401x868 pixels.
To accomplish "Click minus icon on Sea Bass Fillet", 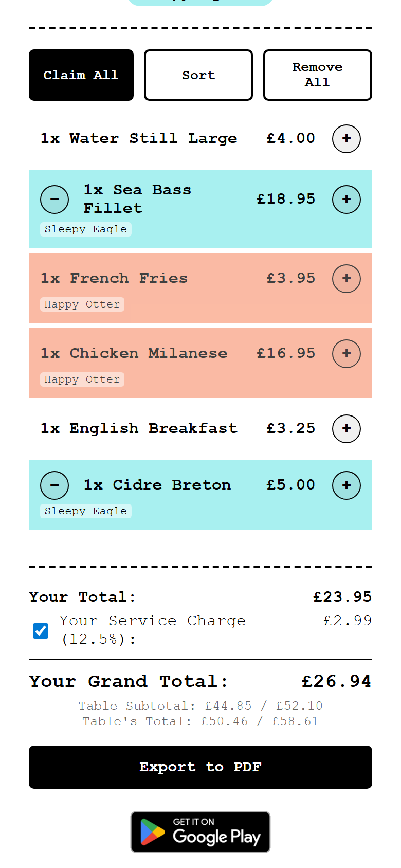I will (54, 200).
